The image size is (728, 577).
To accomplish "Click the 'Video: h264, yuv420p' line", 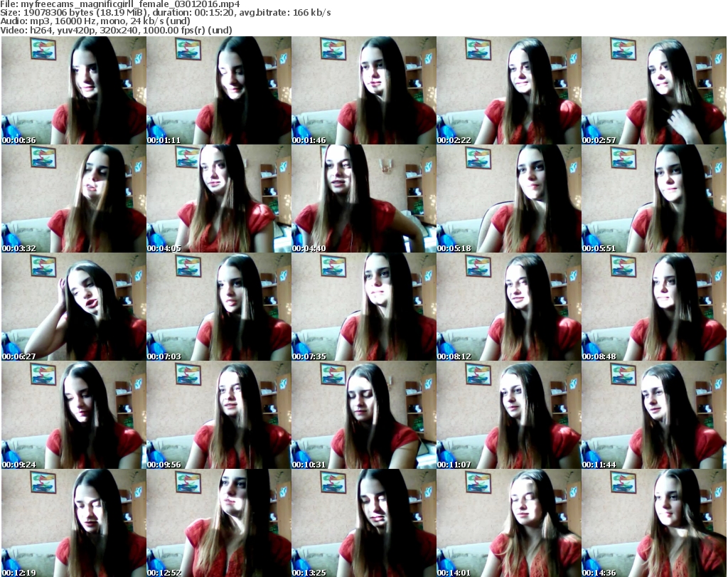I will [x=116, y=30].
